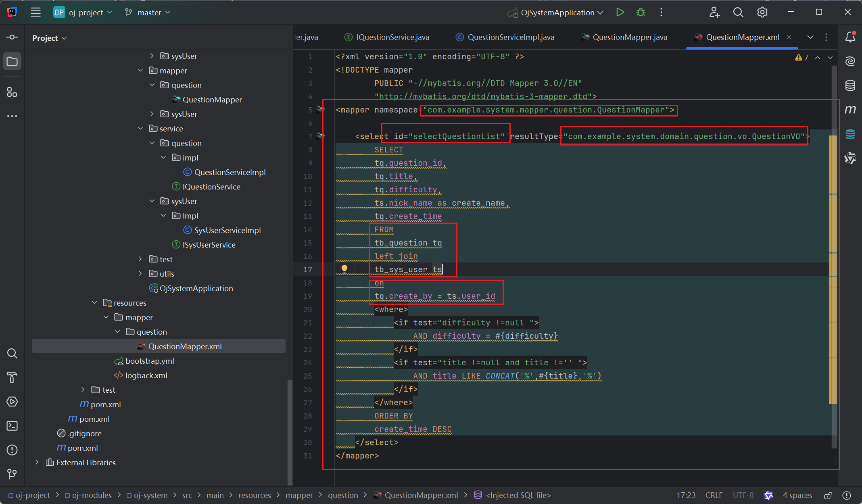Click the 4 spaces indent setting

pos(797,495)
